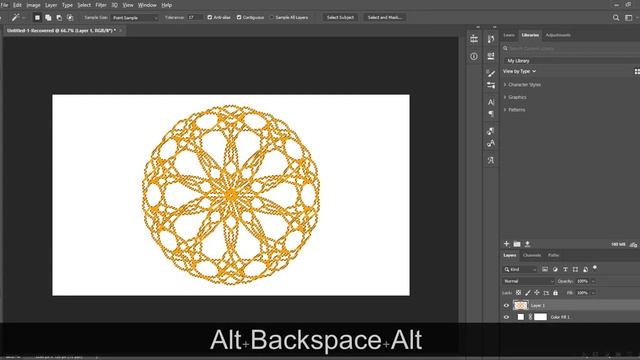The image size is (640, 360).
Task: Select the Subtract from Selection mode icon
Action: (x=59, y=18)
